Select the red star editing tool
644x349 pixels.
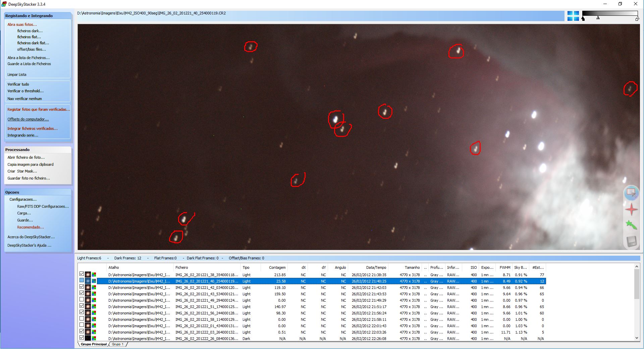pos(631,209)
